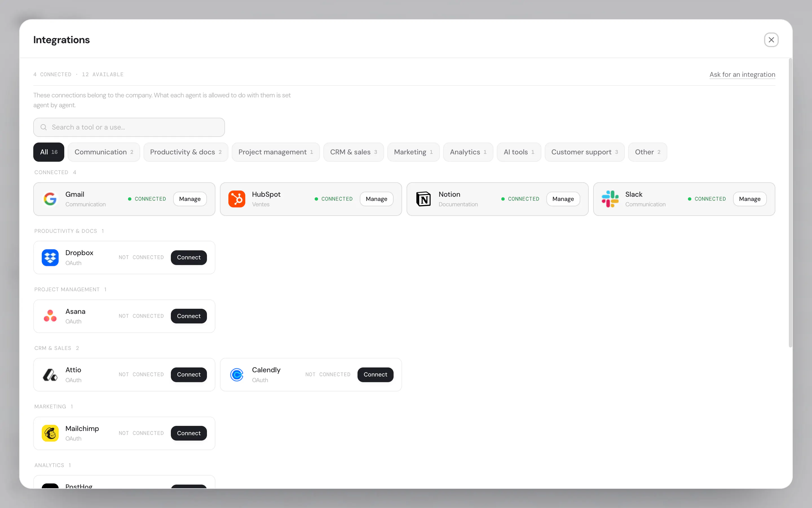
Task: Click the '12 AVAILABLE' count text
Action: (x=103, y=75)
